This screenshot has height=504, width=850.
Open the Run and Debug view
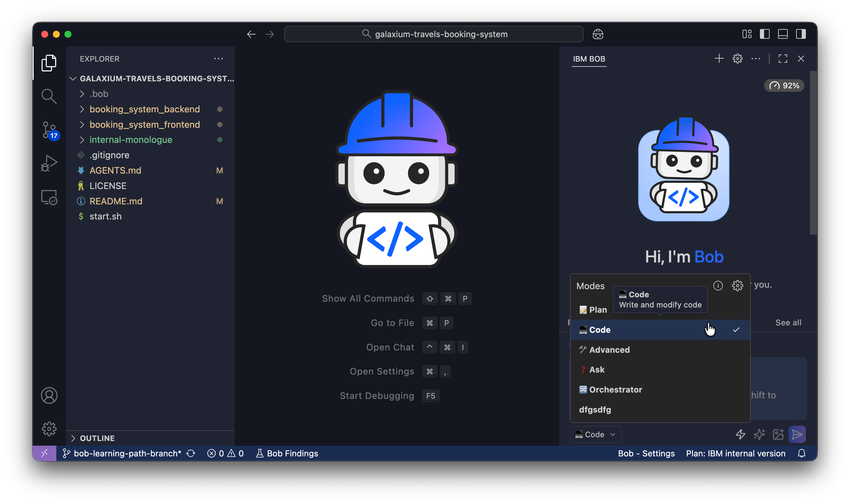click(49, 163)
